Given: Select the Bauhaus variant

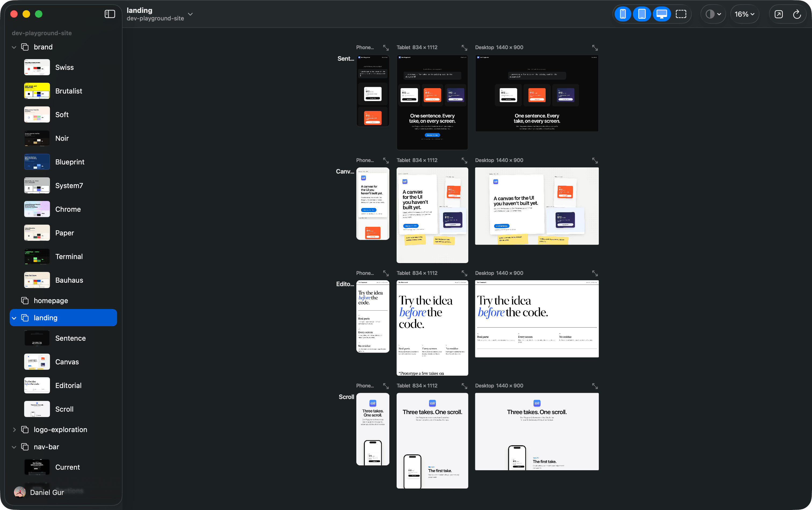Looking at the screenshot, I should [x=63, y=280].
